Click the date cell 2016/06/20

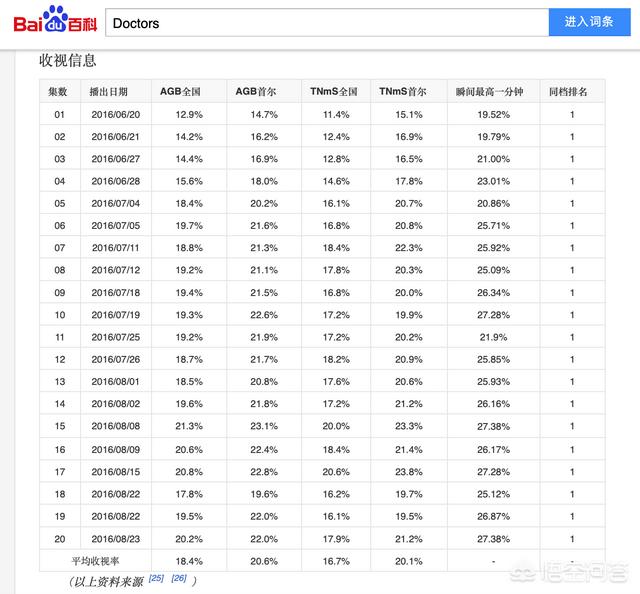click(116, 115)
